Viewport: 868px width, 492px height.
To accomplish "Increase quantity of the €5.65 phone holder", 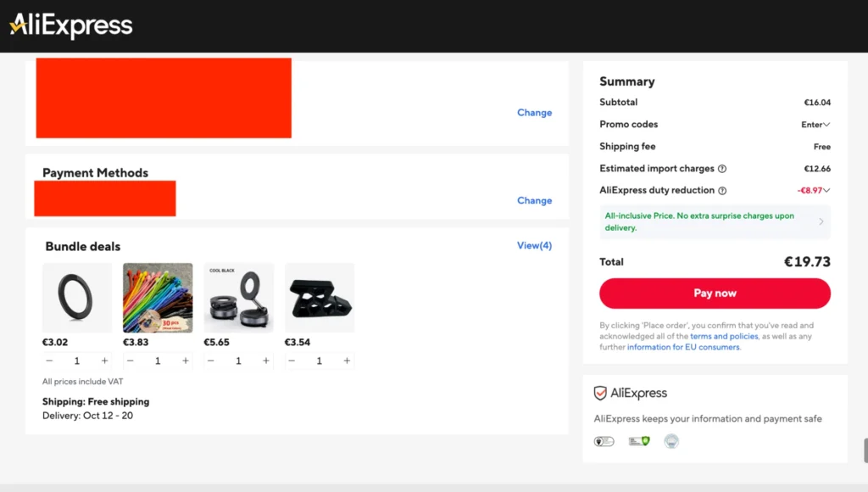I will click(x=266, y=361).
